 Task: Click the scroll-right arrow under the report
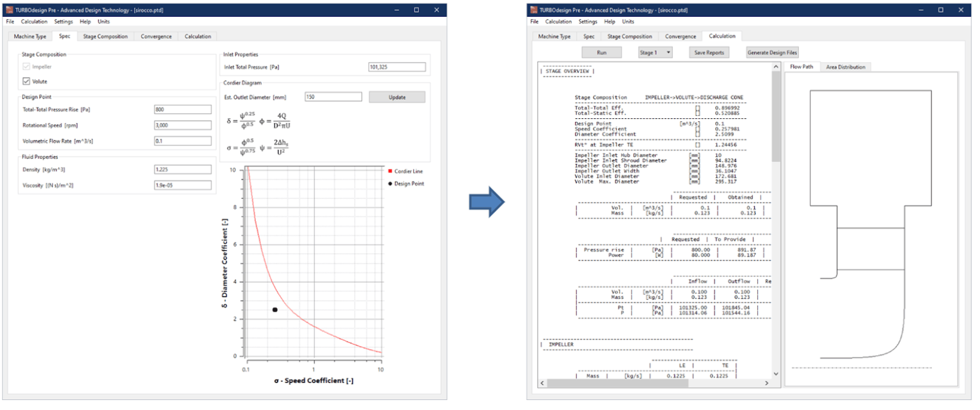click(767, 383)
